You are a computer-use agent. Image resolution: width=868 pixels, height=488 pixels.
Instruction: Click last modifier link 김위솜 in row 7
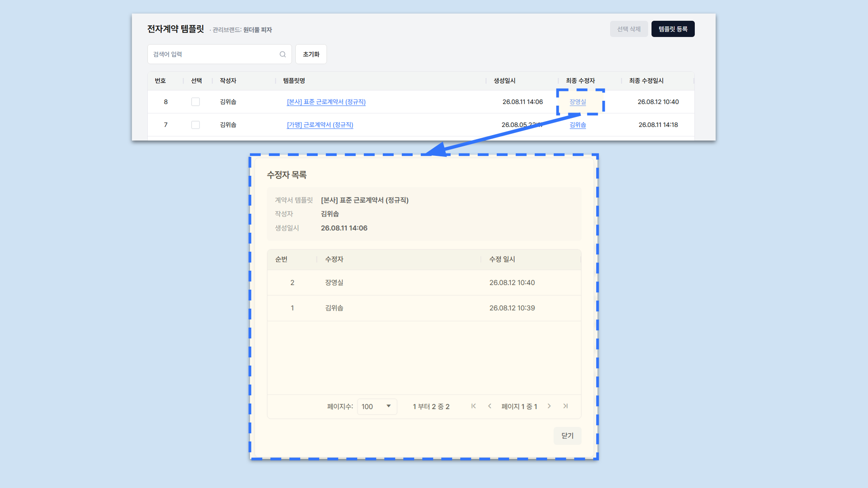click(x=578, y=125)
